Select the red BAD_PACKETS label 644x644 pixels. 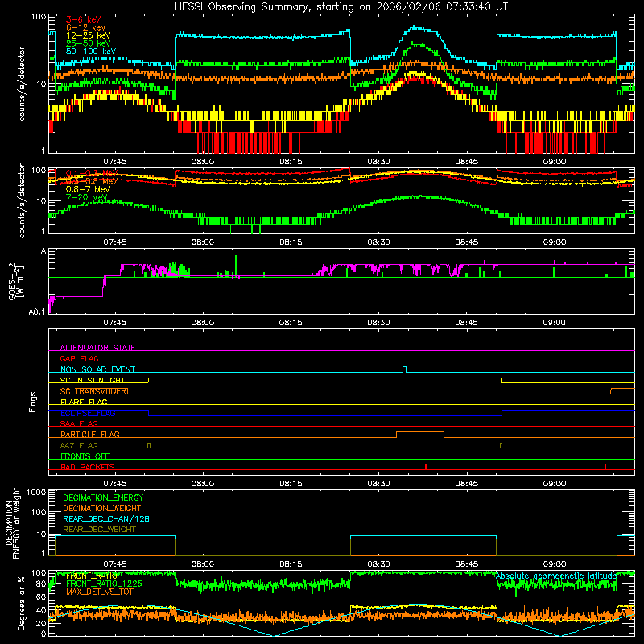(x=88, y=467)
